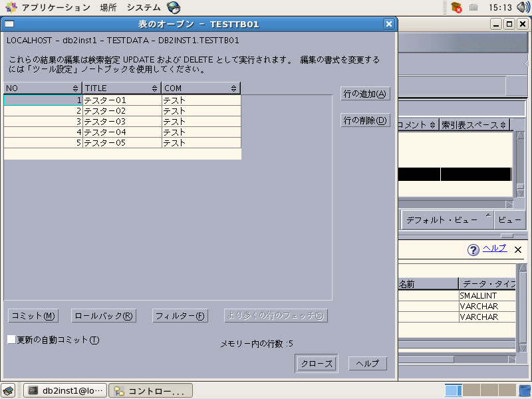Open the ヘルプ hyperlink
The height and width of the screenshot is (399, 532).
coord(494,248)
